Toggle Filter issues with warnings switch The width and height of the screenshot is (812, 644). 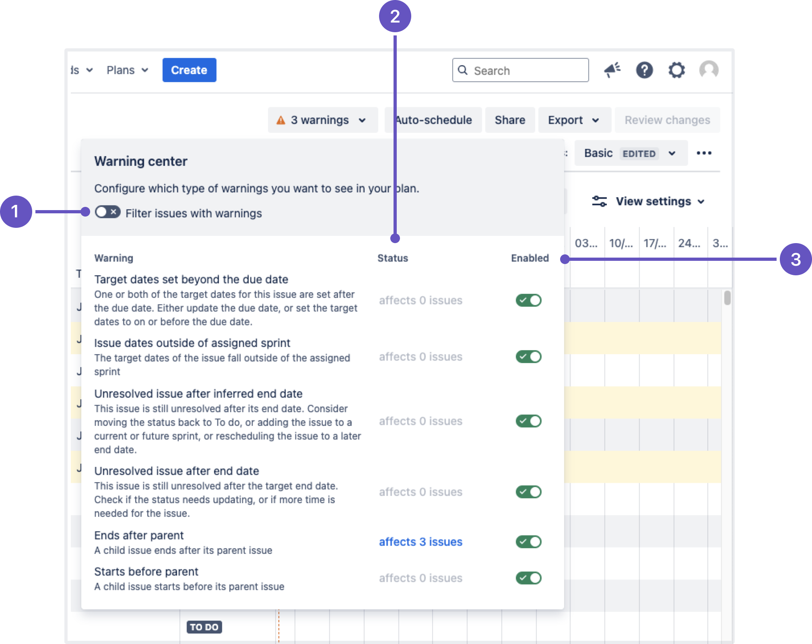click(107, 212)
